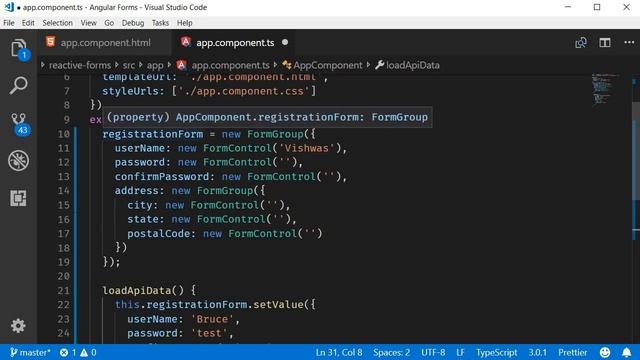Open the View menu
The height and width of the screenshot is (360, 640).
(x=89, y=23)
